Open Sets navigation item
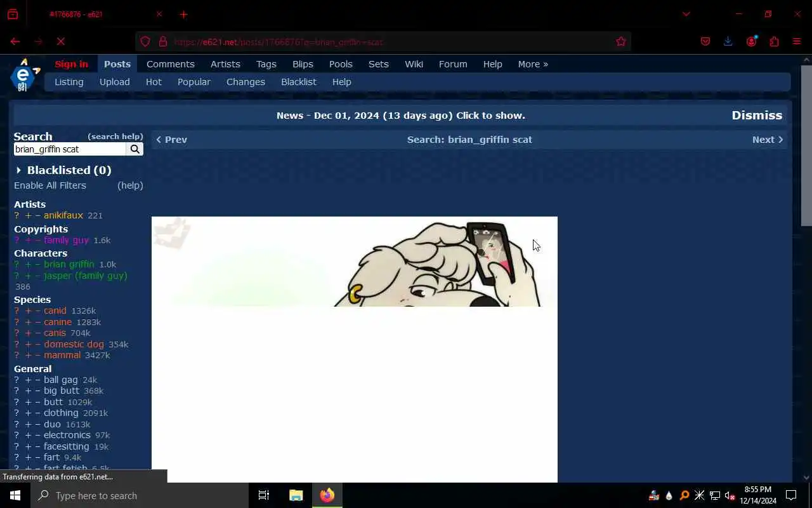 [x=379, y=64]
